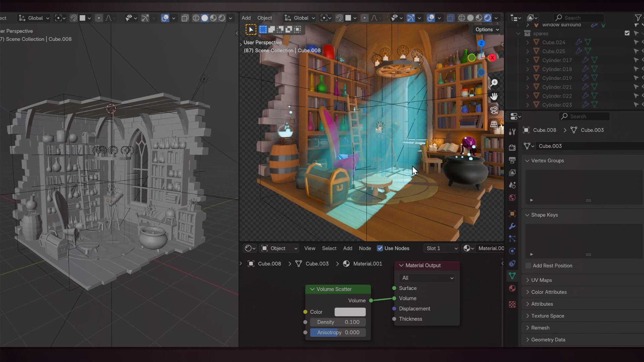This screenshot has height=362, width=644.
Task: Open the All target dropdown in Material Output
Action: [427, 278]
